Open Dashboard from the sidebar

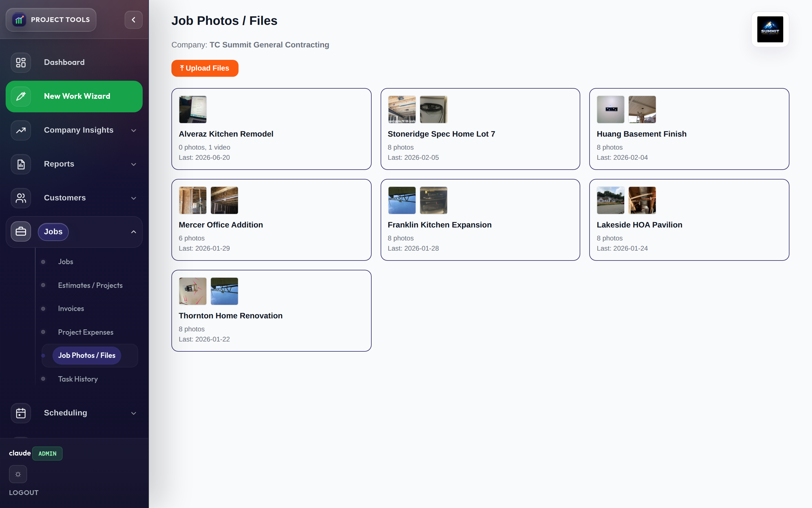coord(64,62)
